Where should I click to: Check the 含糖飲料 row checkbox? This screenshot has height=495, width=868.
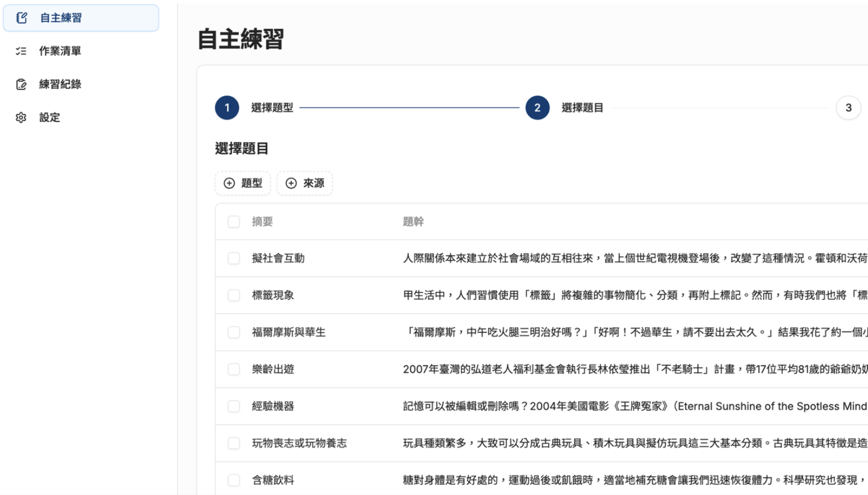[234, 480]
